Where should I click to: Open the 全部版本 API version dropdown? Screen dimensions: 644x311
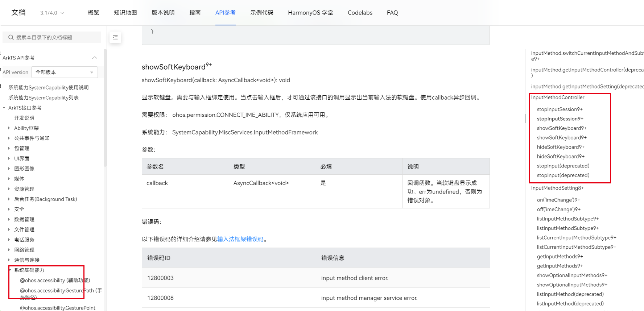point(65,72)
